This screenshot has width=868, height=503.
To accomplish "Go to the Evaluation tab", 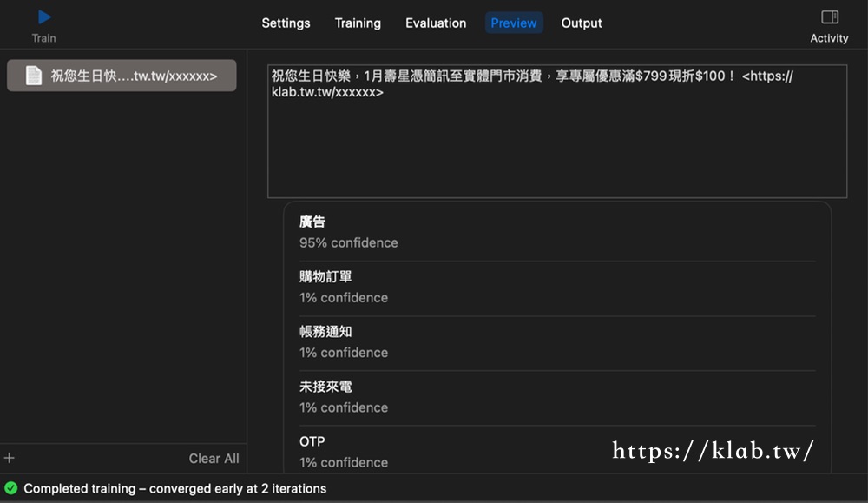I will click(x=436, y=23).
